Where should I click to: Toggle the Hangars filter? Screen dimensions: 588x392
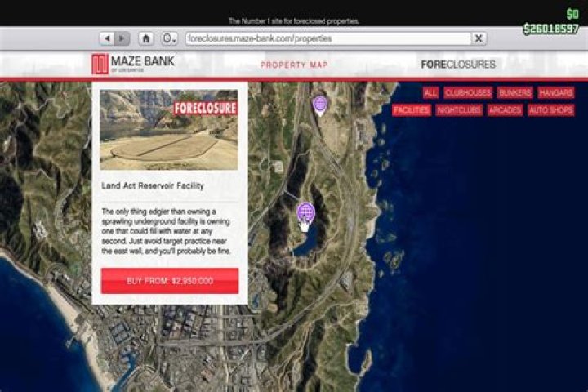click(555, 93)
